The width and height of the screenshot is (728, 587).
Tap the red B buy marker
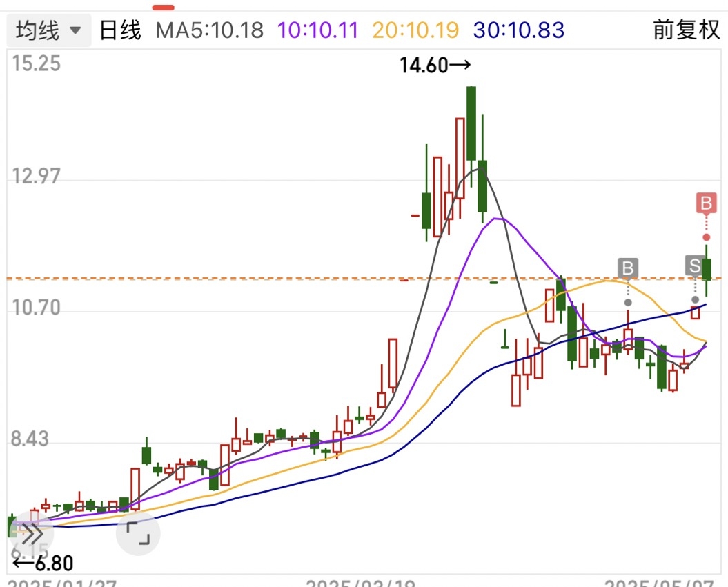(706, 203)
